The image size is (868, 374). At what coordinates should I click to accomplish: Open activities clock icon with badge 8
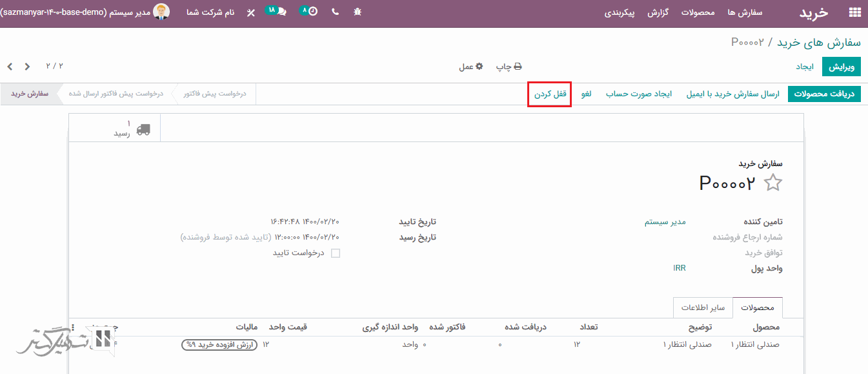[310, 11]
